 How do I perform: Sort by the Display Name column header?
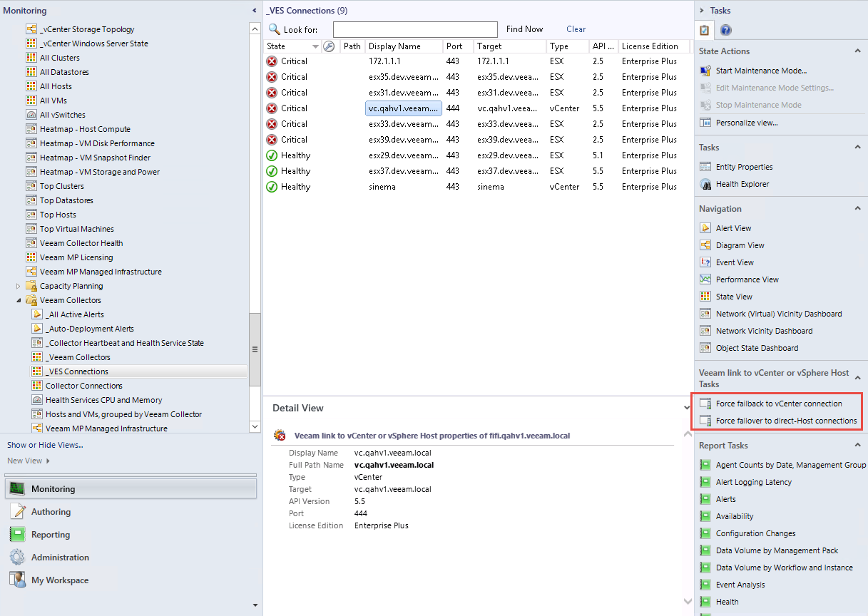pyautogui.click(x=404, y=46)
